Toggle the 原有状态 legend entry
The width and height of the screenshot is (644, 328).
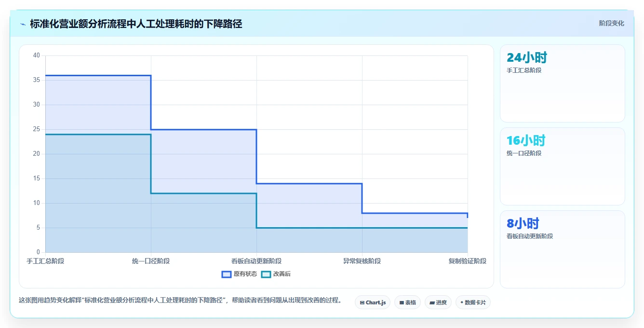coord(239,274)
